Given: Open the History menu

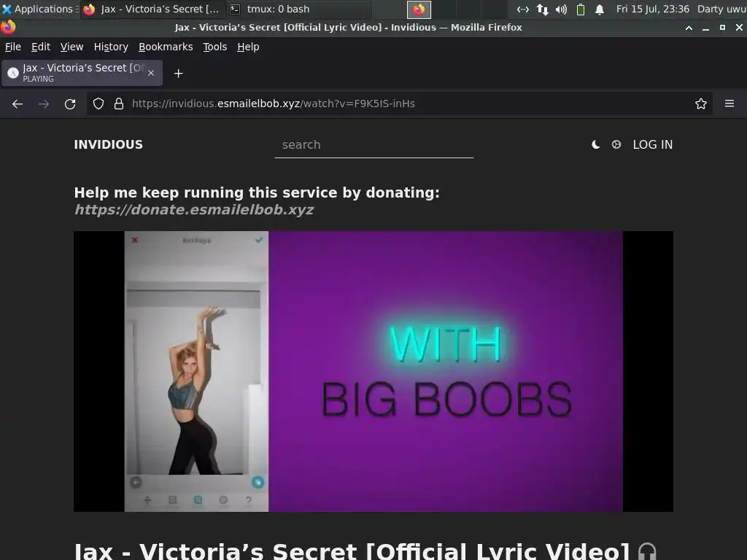Looking at the screenshot, I should pyautogui.click(x=111, y=47).
